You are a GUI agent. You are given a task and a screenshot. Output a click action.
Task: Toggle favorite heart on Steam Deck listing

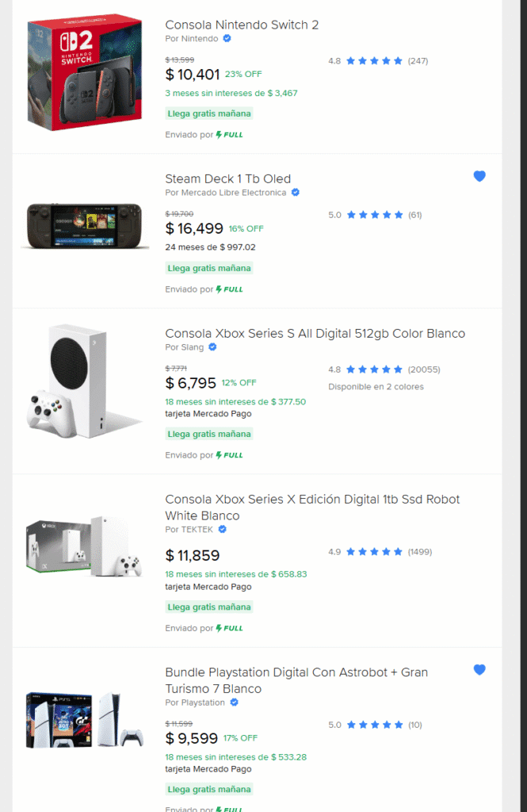[x=479, y=176]
